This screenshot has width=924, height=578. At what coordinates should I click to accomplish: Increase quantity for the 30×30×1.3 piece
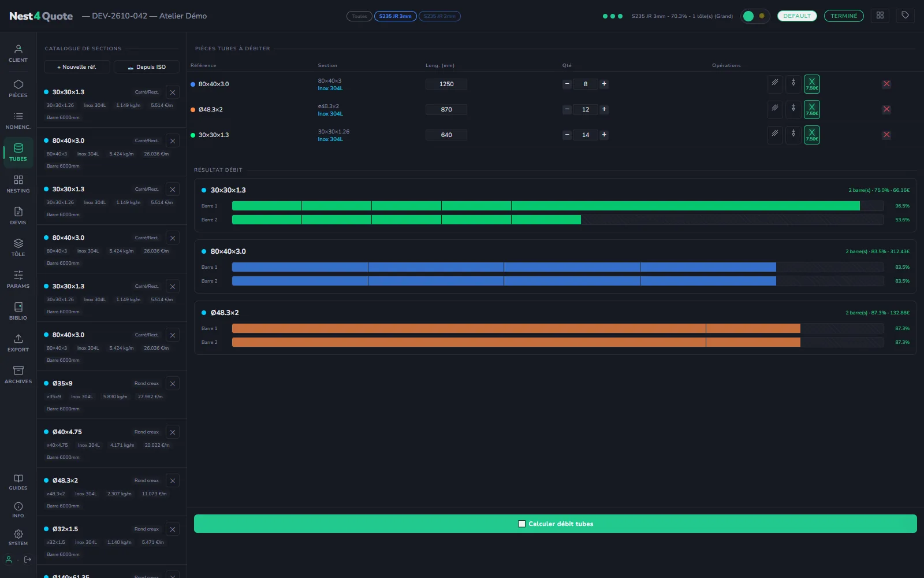(604, 135)
